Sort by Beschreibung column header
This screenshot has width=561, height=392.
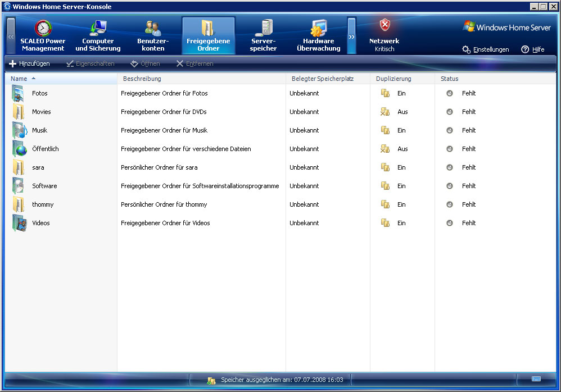[201, 79]
